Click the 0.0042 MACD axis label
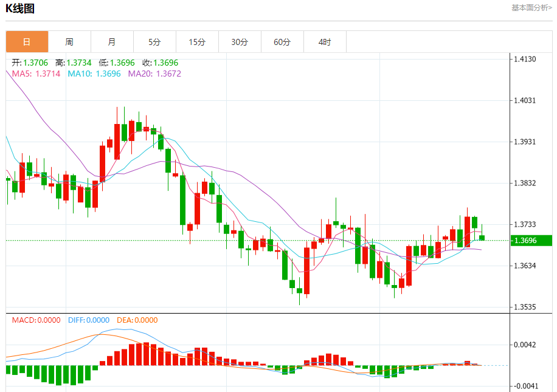557x392 pixels. [x=525, y=345]
